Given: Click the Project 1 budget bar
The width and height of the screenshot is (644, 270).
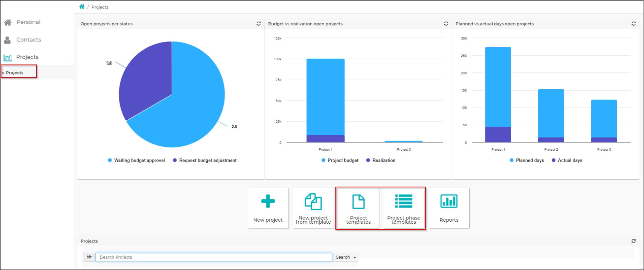Looking at the screenshot, I should (x=325, y=97).
